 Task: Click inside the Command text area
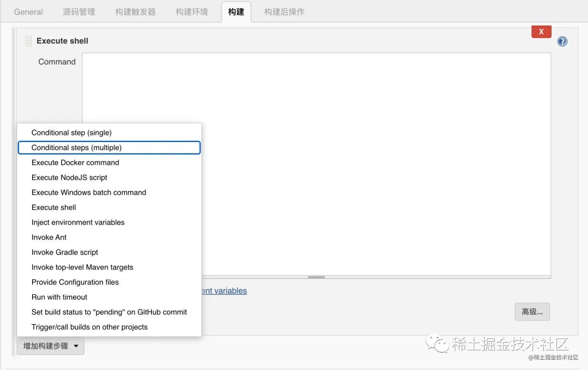(x=316, y=164)
